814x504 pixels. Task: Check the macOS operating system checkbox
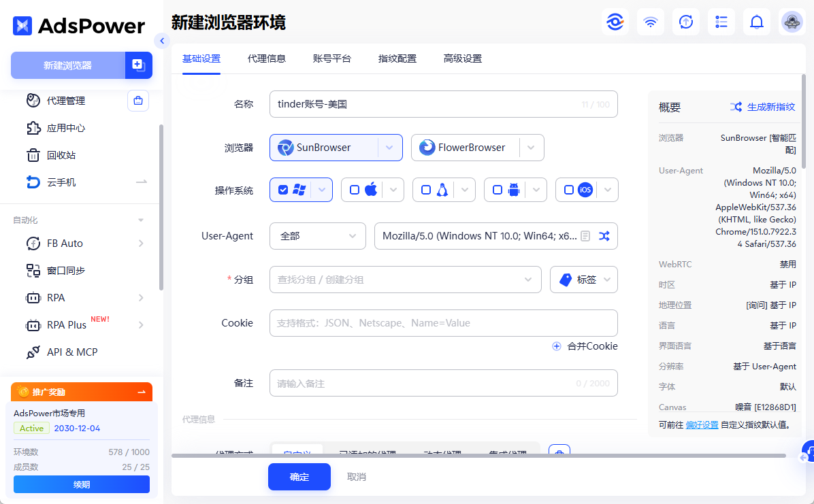click(x=355, y=190)
